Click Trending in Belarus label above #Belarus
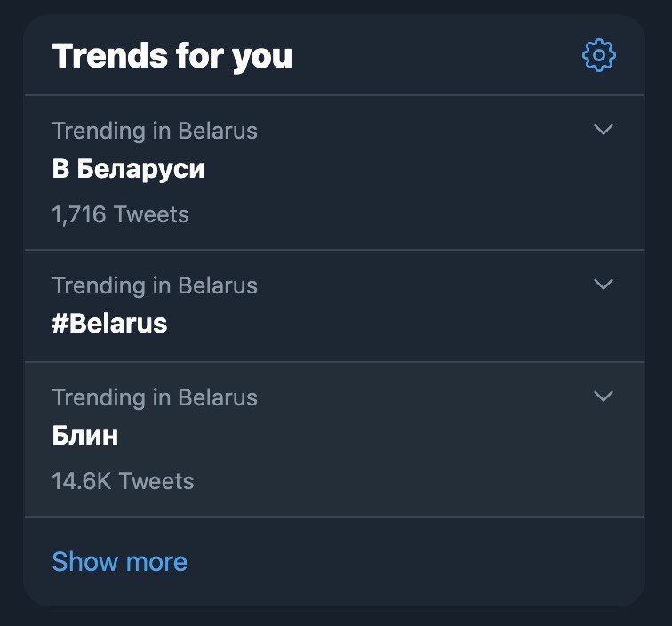 [x=155, y=285]
